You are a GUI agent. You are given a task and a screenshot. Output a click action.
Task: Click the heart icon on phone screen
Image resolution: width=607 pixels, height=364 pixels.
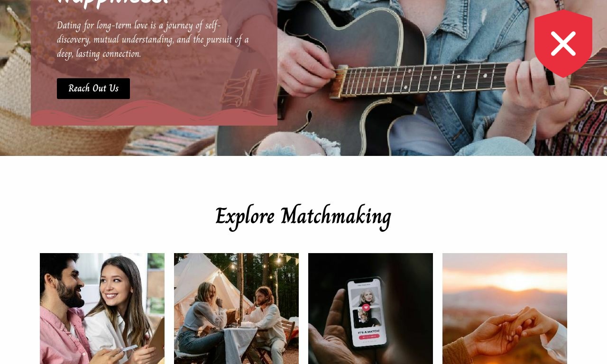pos(366,308)
